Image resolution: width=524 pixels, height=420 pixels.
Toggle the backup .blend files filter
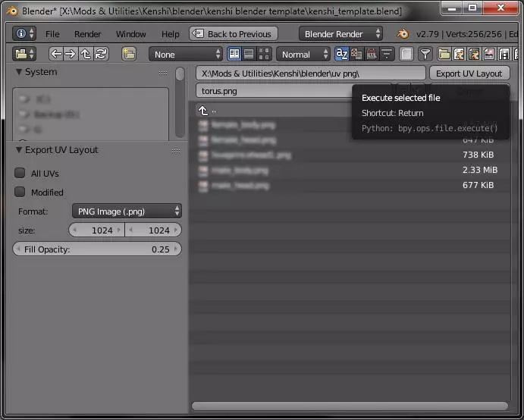pyautogui.click(x=474, y=54)
